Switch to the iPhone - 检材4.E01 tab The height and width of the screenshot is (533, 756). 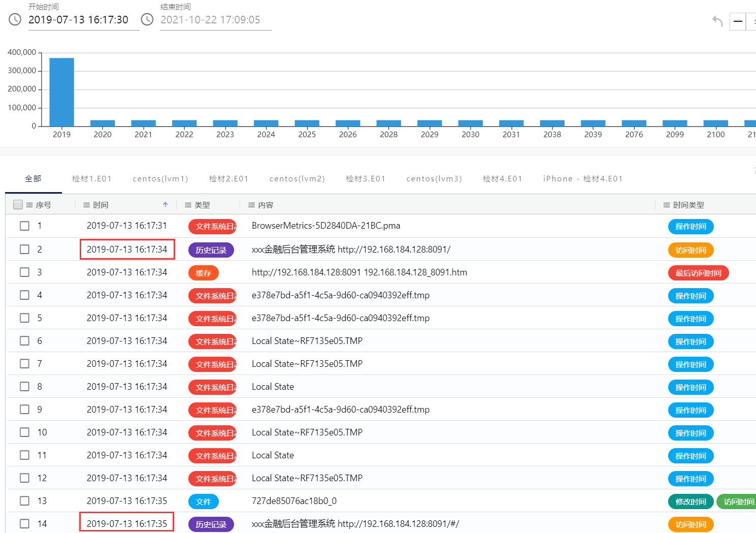pos(583,179)
